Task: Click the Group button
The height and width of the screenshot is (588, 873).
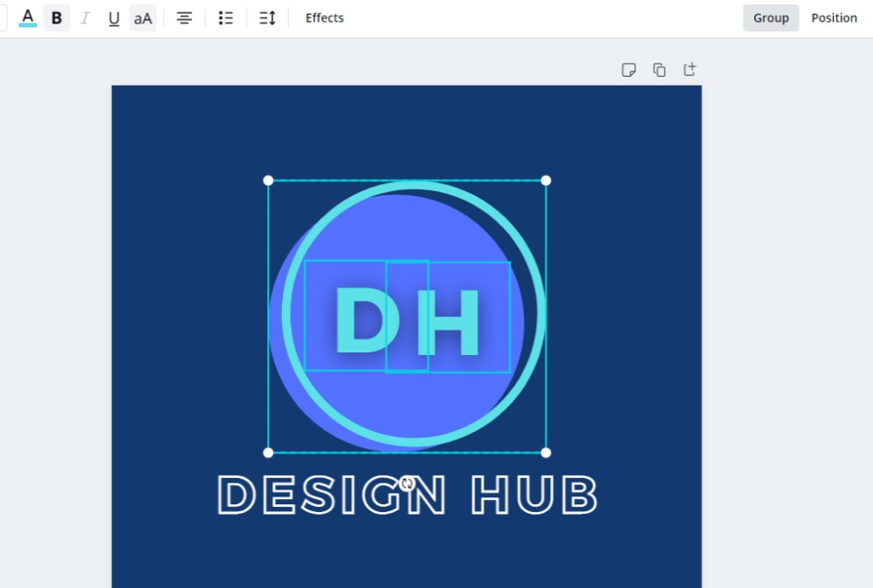Action: click(x=771, y=17)
